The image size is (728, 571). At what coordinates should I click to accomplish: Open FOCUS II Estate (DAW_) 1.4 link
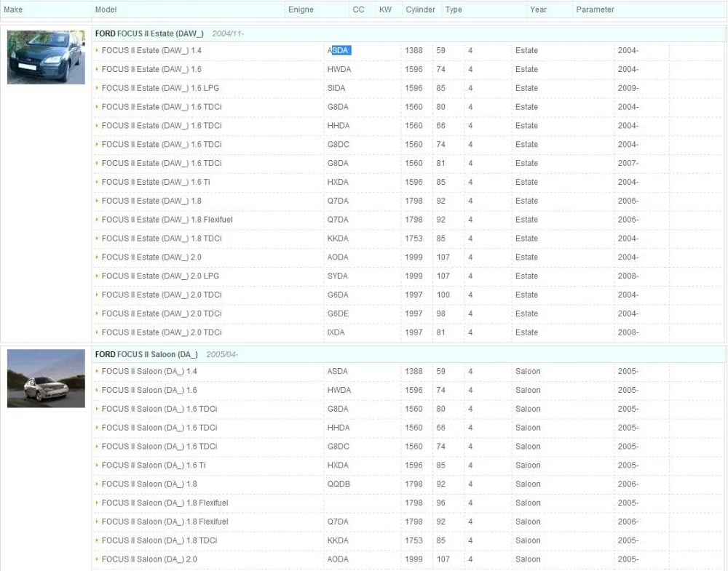pos(151,51)
